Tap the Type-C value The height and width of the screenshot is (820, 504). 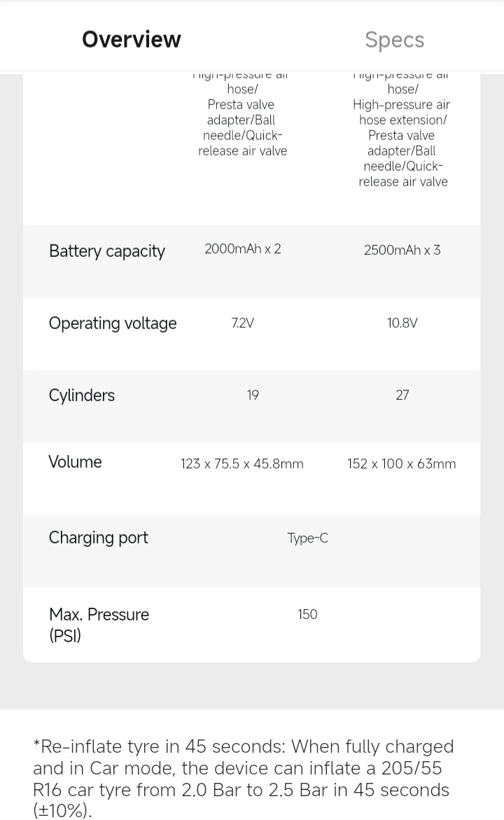click(x=307, y=538)
